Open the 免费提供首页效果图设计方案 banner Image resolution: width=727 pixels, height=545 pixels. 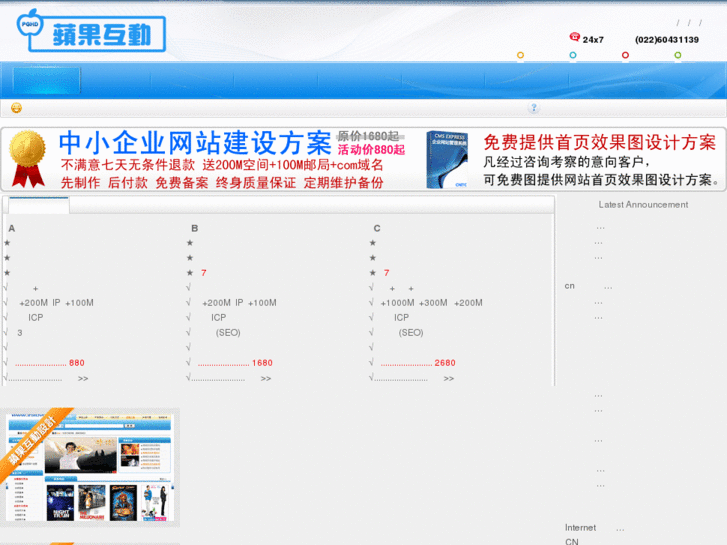[599, 142]
